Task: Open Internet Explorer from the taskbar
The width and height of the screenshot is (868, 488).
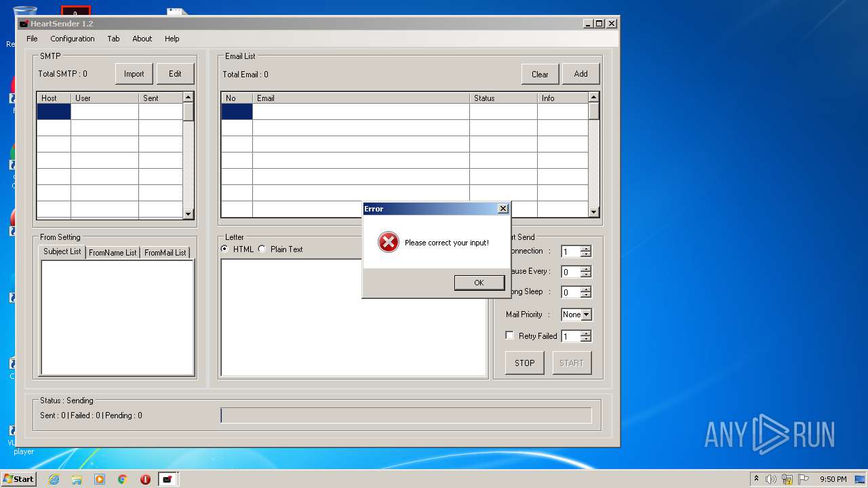Action: [x=54, y=479]
